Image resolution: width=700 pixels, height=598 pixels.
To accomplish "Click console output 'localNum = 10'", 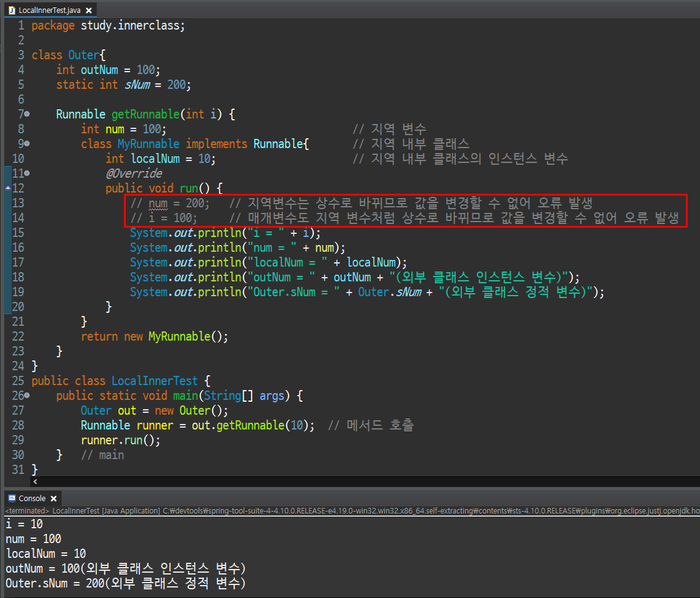I will pos(46,554).
